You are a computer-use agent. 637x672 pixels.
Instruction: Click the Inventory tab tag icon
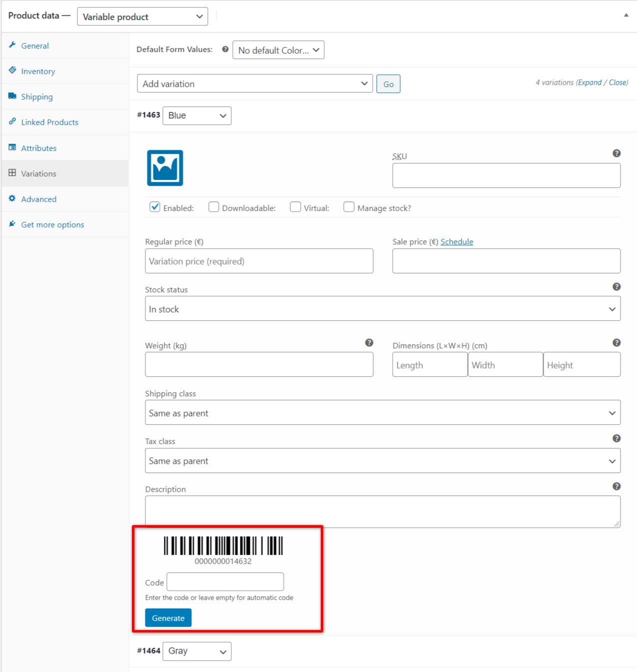12,70
